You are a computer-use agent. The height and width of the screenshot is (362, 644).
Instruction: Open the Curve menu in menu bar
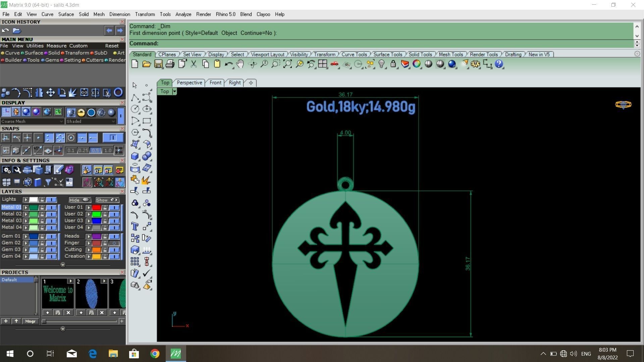[x=47, y=14]
